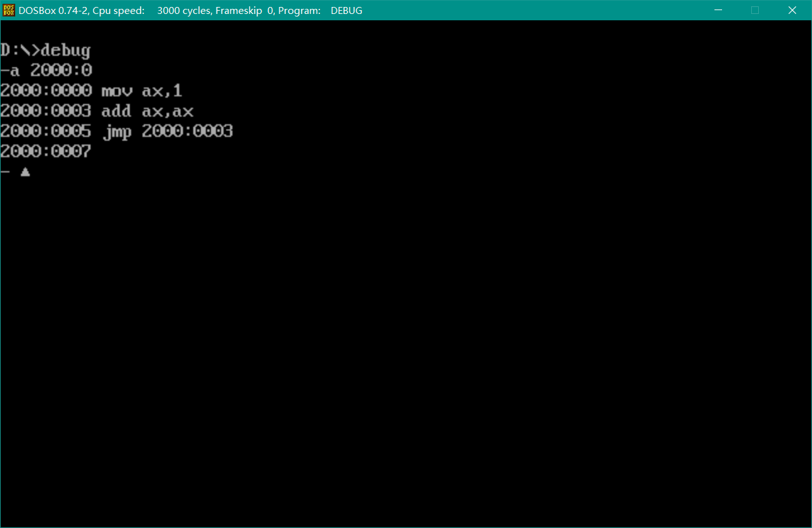Click the '-a 2000:0' command line
Image resolution: width=812 pixels, height=528 pixels.
pyautogui.click(x=46, y=70)
